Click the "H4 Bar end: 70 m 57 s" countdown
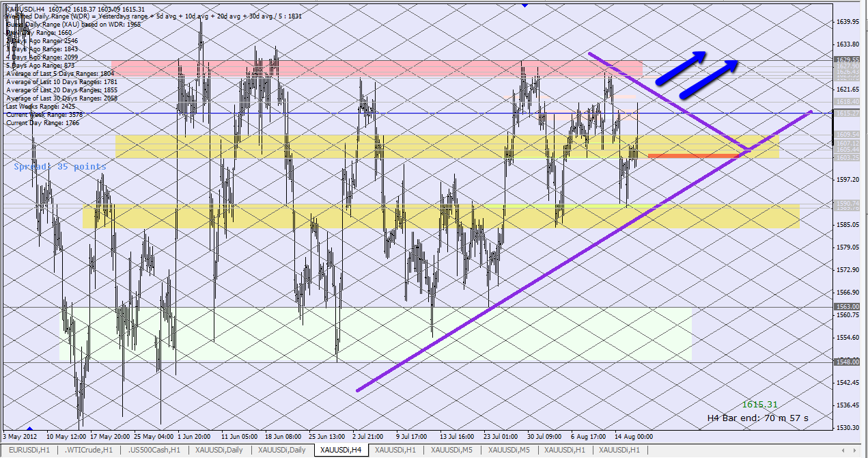 tap(757, 417)
